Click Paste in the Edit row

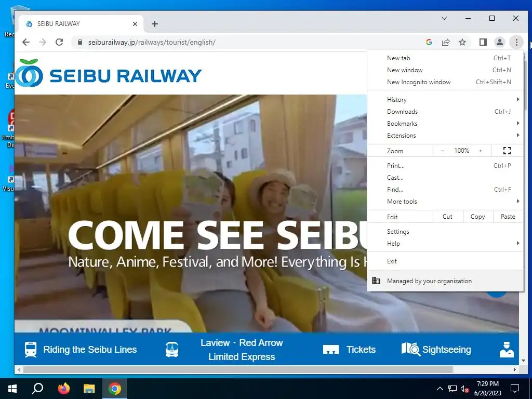coord(508,217)
